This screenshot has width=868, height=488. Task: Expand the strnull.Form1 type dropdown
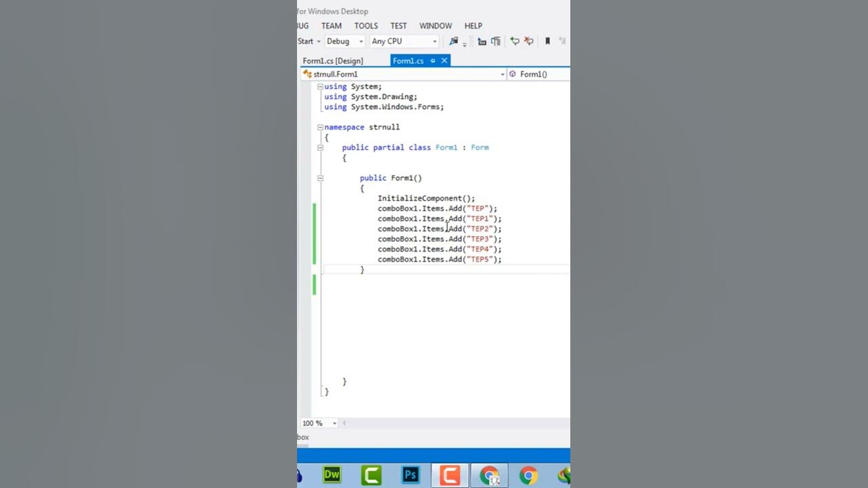tap(502, 74)
